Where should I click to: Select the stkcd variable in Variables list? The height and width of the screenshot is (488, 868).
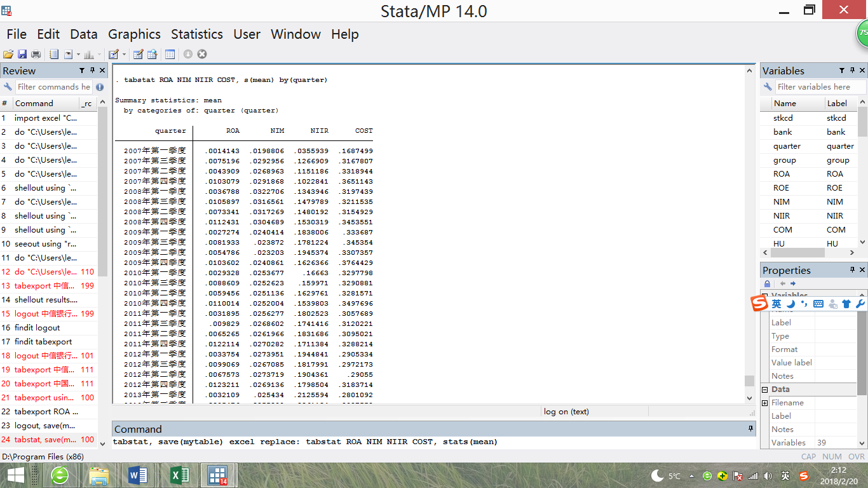(x=809, y=118)
